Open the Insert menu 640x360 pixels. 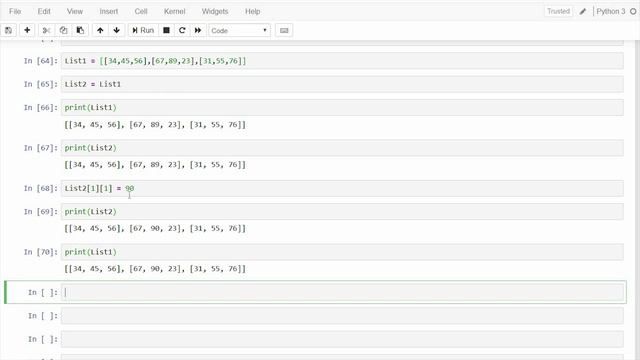[109, 11]
